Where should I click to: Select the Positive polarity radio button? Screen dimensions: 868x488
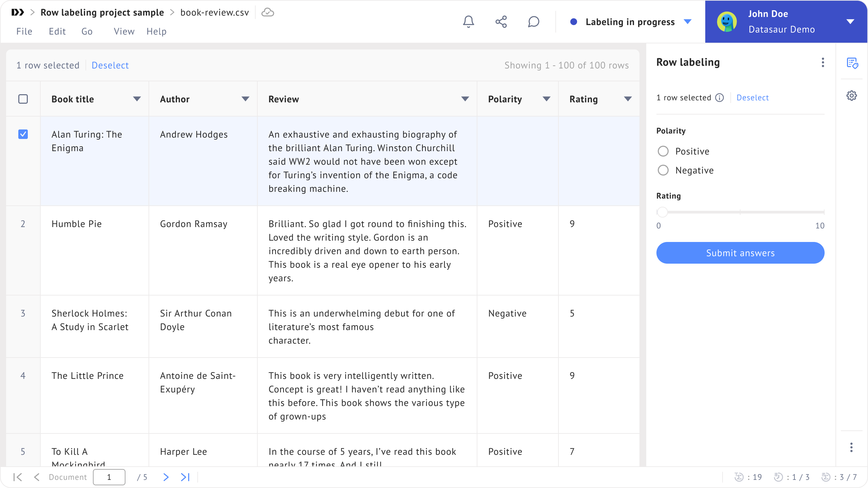tap(663, 151)
